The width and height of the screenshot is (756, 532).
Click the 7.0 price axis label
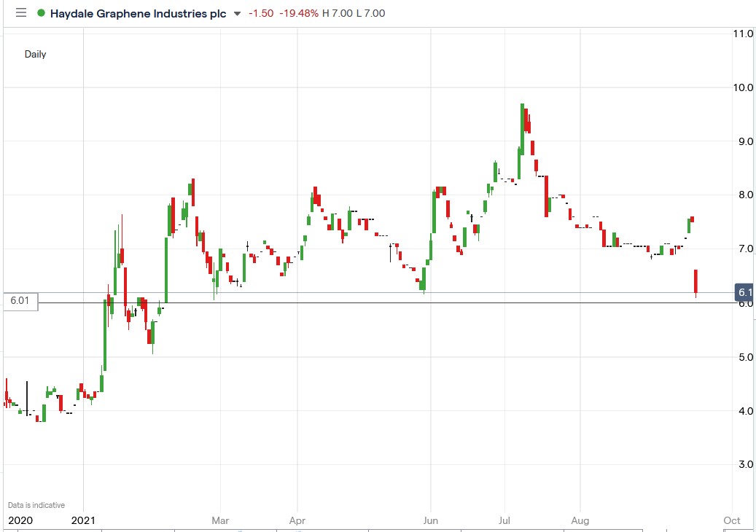745,249
